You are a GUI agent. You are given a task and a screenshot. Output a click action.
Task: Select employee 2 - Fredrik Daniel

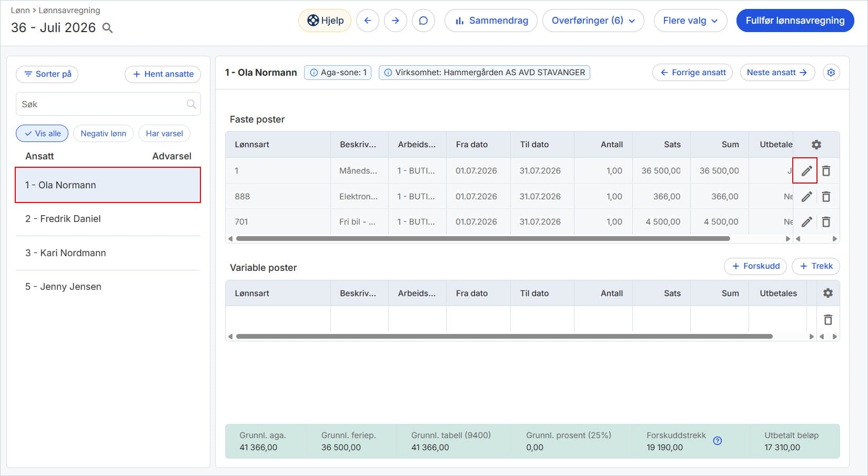click(x=108, y=219)
